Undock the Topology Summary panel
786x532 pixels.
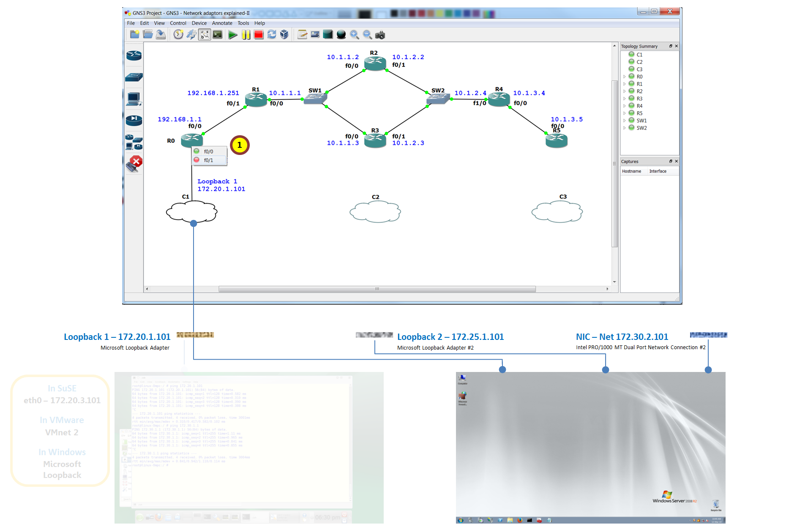pyautogui.click(x=671, y=46)
